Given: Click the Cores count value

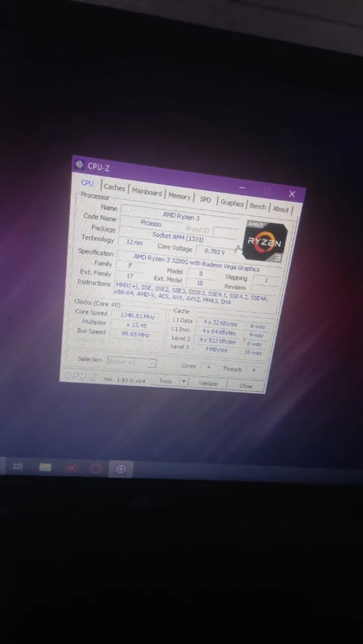Looking at the screenshot, I should pyautogui.click(x=208, y=367).
